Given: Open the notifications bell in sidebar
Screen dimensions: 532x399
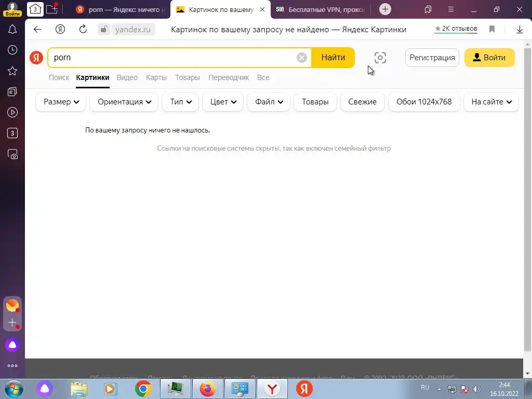Looking at the screenshot, I should pyautogui.click(x=12, y=29).
